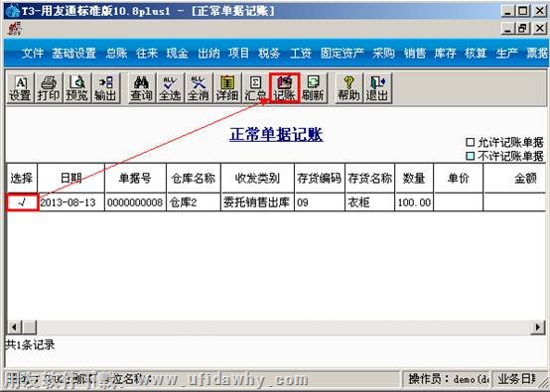Open the 采购 menu
The height and width of the screenshot is (392, 550).
tap(383, 54)
